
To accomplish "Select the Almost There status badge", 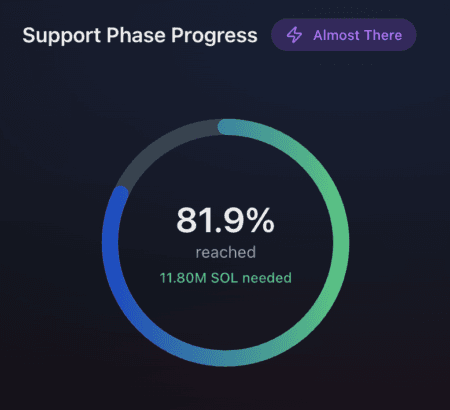I will click(x=344, y=35).
